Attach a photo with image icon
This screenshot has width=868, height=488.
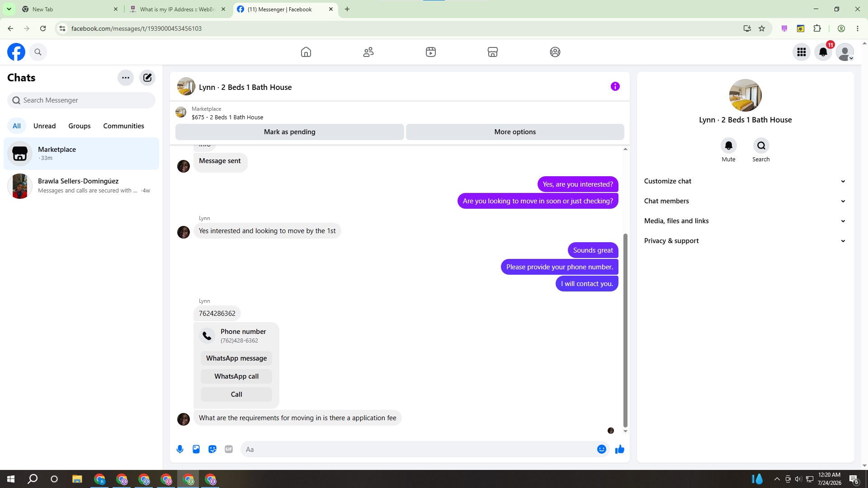click(196, 449)
